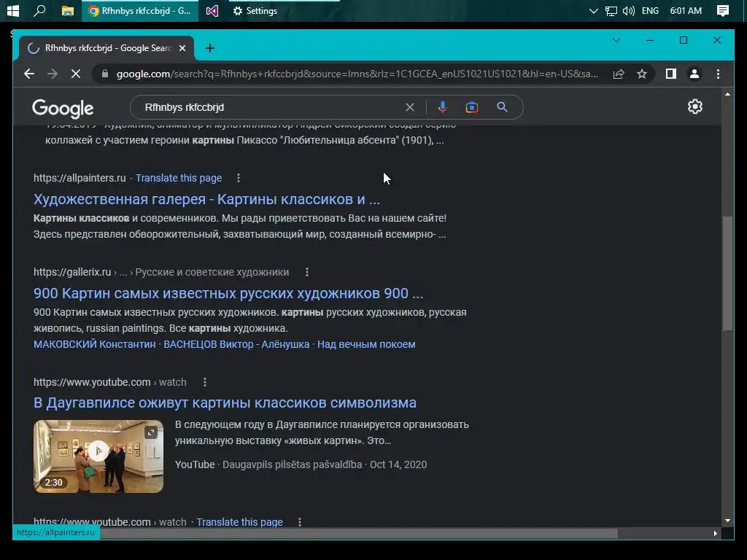Image resolution: width=747 pixels, height=560 pixels.
Task: Open Художественная галерея result
Action: 206,199
